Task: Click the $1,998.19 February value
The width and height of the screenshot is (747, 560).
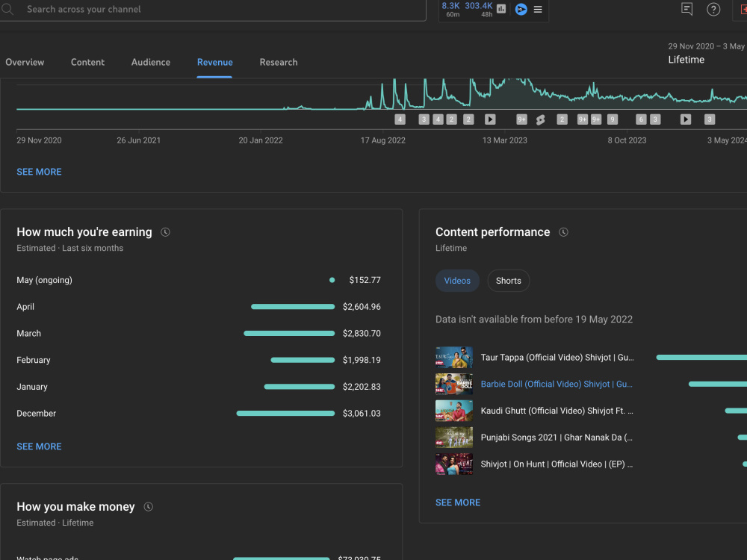Action: coord(362,360)
